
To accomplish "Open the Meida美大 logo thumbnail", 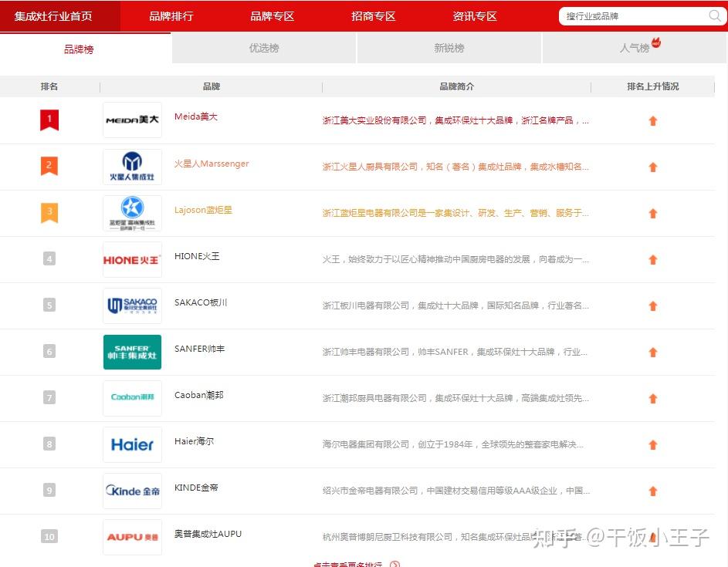I will pos(132,120).
